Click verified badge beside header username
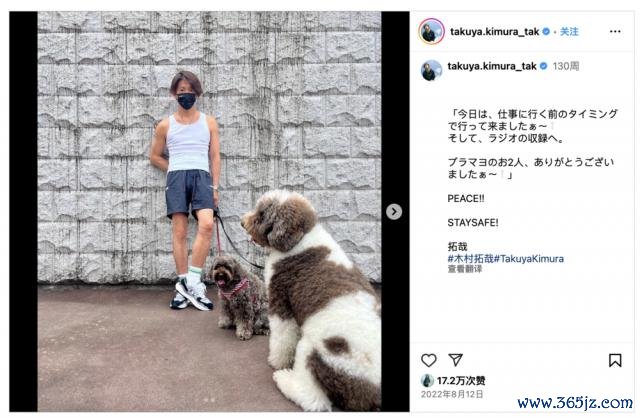Viewport: 640px width, 418px height. tap(546, 31)
